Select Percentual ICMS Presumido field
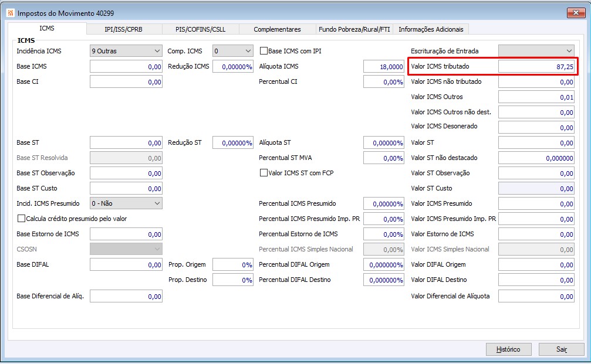Screen dimensions: 591x364 (384, 203)
